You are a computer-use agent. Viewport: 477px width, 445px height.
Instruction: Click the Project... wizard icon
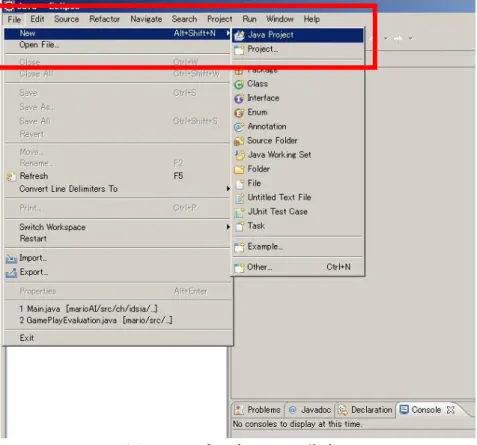239,50
